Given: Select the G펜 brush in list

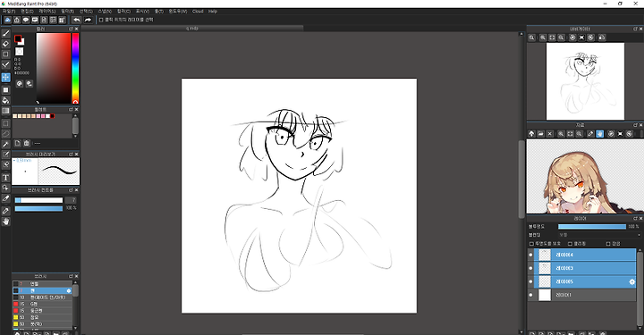Looking at the screenshot, I should [x=42, y=304].
